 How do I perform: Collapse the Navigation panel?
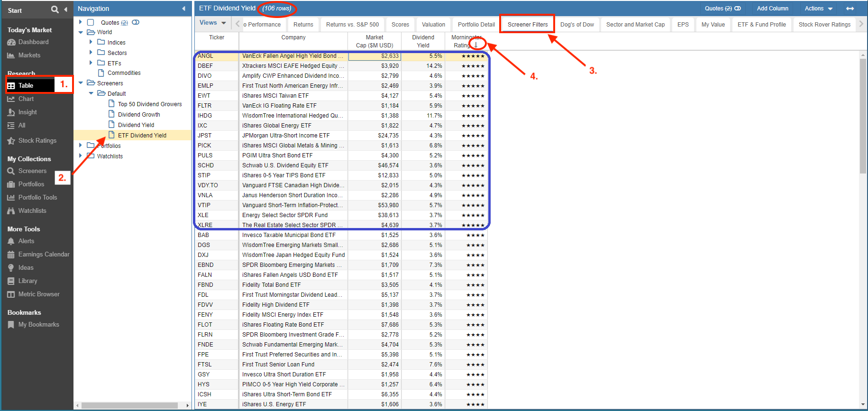pyautogui.click(x=183, y=9)
